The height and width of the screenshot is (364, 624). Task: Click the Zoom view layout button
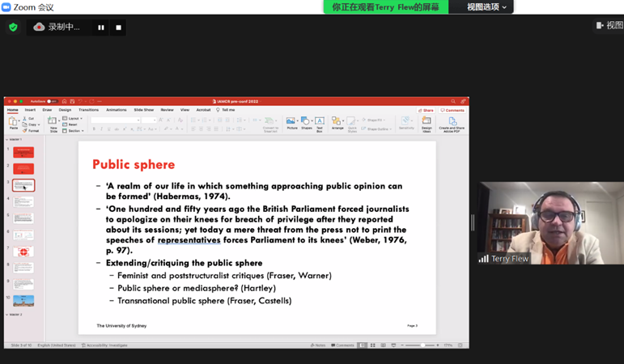coord(609,26)
